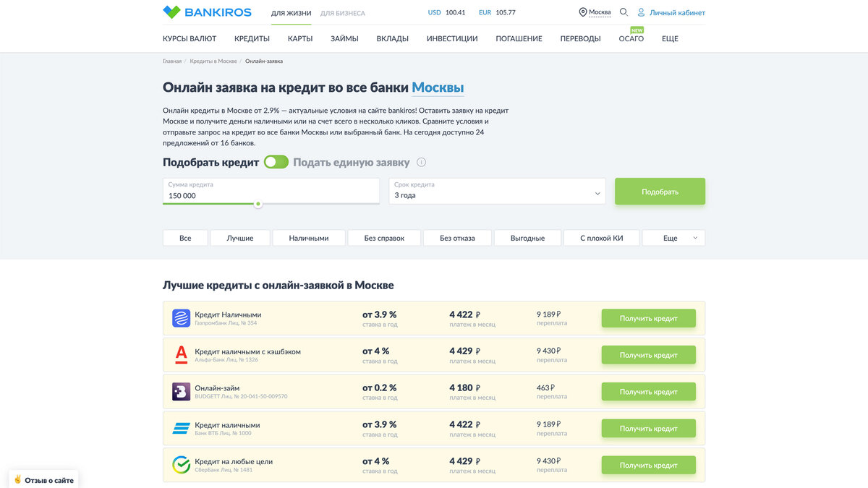Click the 463 ₽ overpayment value
The height and width of the screenshot is (488, 868).
pos(545,388)
